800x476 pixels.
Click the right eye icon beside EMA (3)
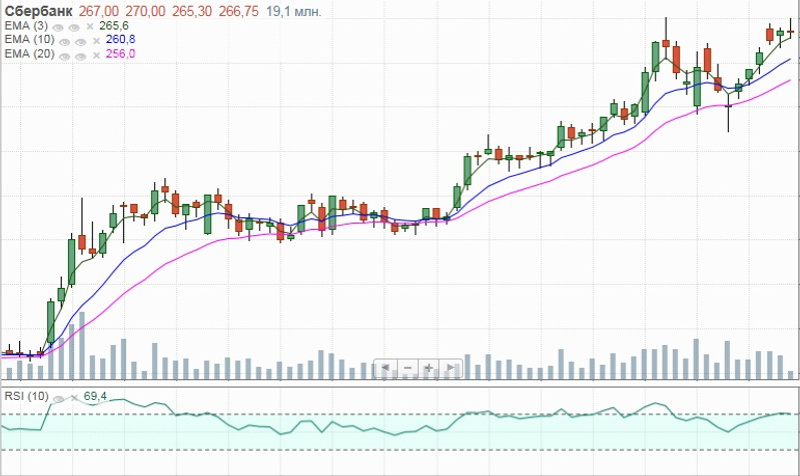pyautogui.click(x=73, y=25)
